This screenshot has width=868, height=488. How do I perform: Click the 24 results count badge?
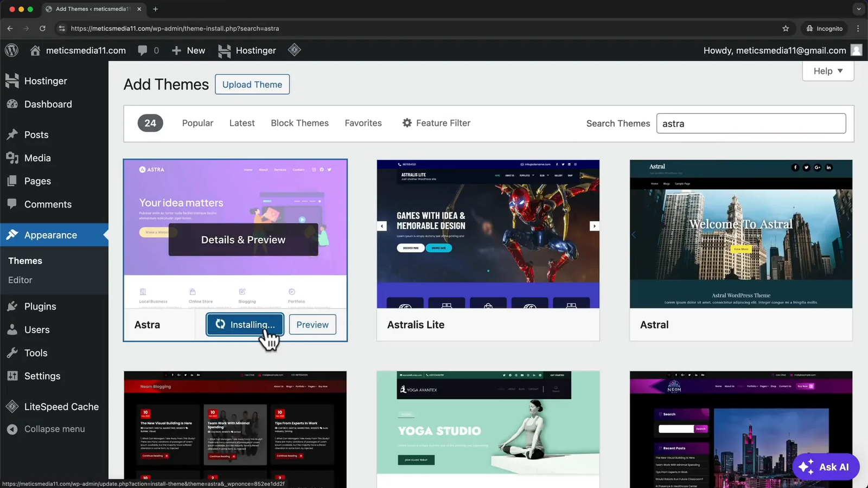click(150, 123)
